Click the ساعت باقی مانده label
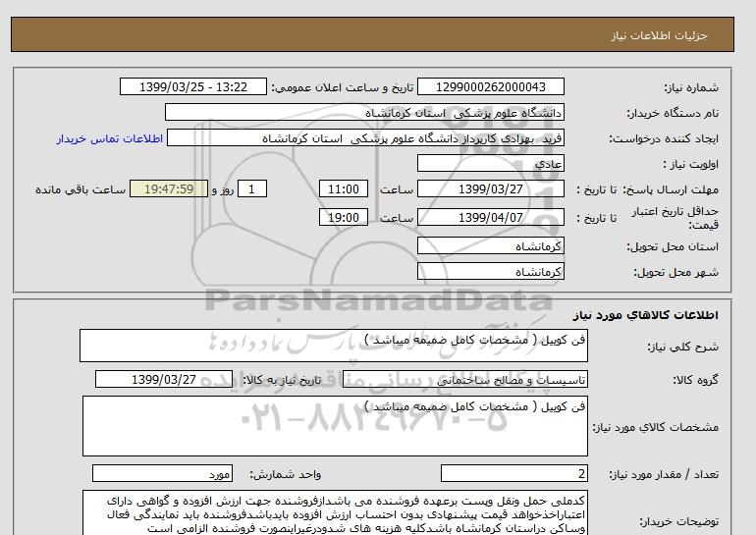 [x=81, y=189]
